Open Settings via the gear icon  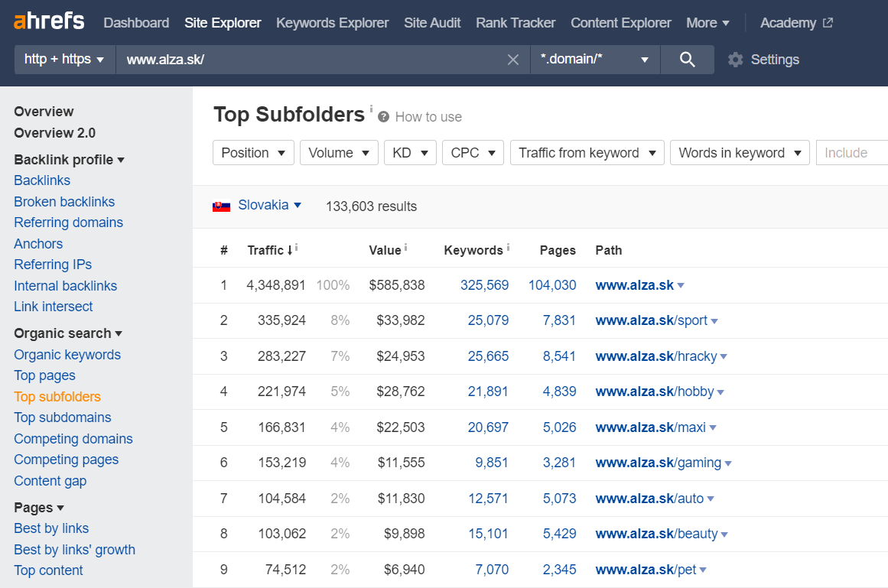pyautogui.click(x=735, y=60)
